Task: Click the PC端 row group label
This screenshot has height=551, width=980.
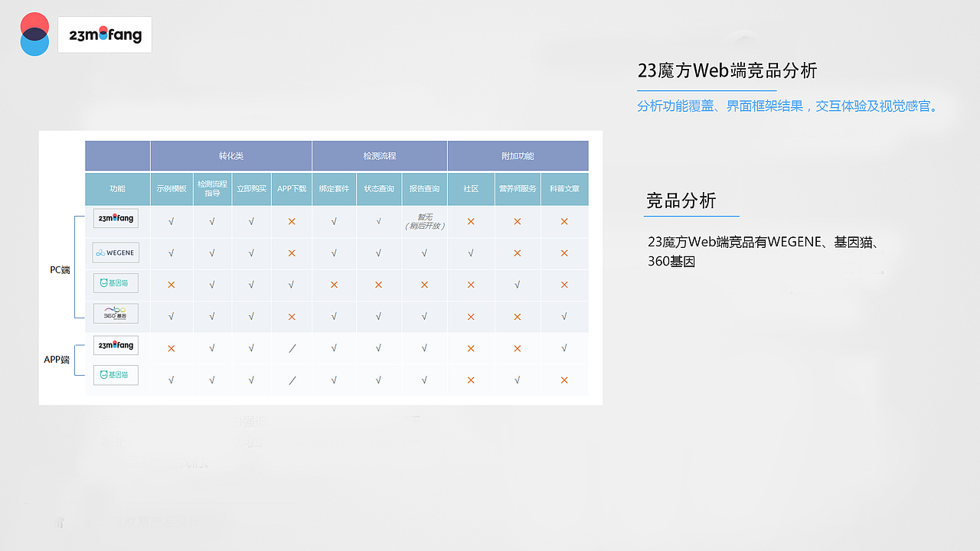Action: point(60,269)
